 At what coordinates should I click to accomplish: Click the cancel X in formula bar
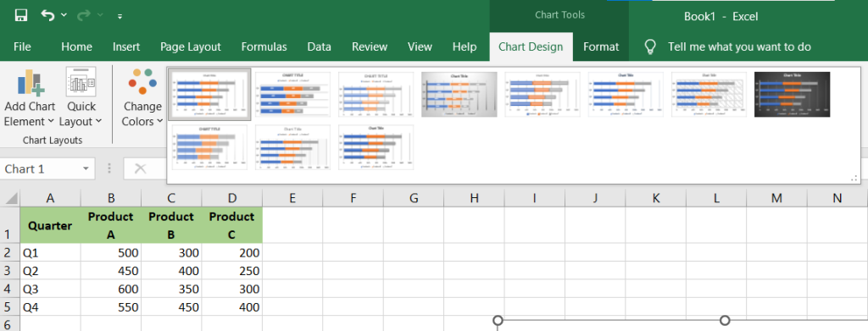[140, 169]
